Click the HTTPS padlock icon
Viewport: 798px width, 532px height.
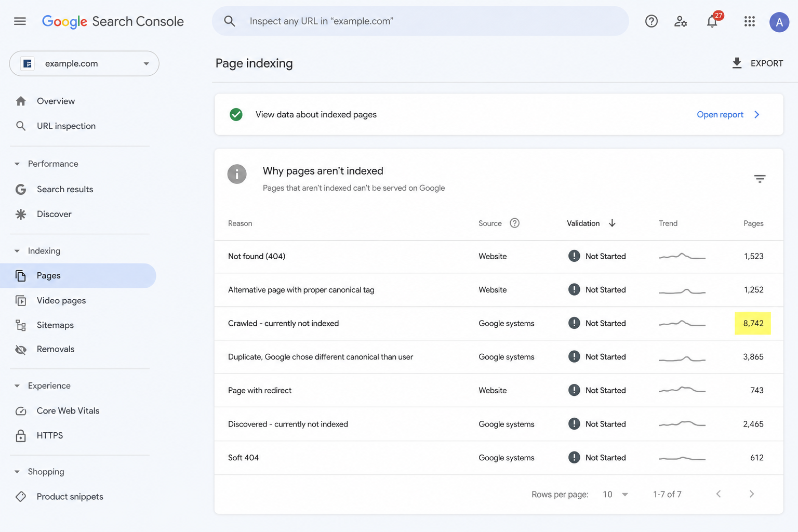[x=21, y=435]
